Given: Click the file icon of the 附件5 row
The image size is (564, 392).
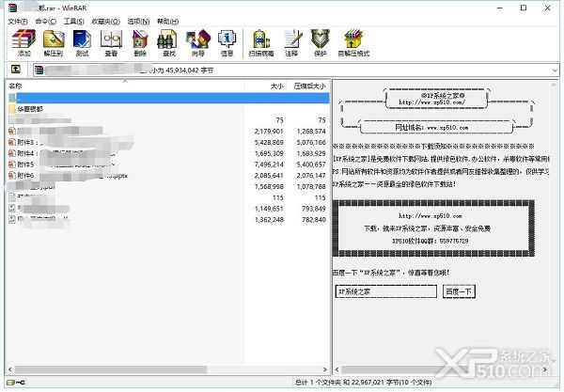Looking at the screenshot, I should [12, 165].
